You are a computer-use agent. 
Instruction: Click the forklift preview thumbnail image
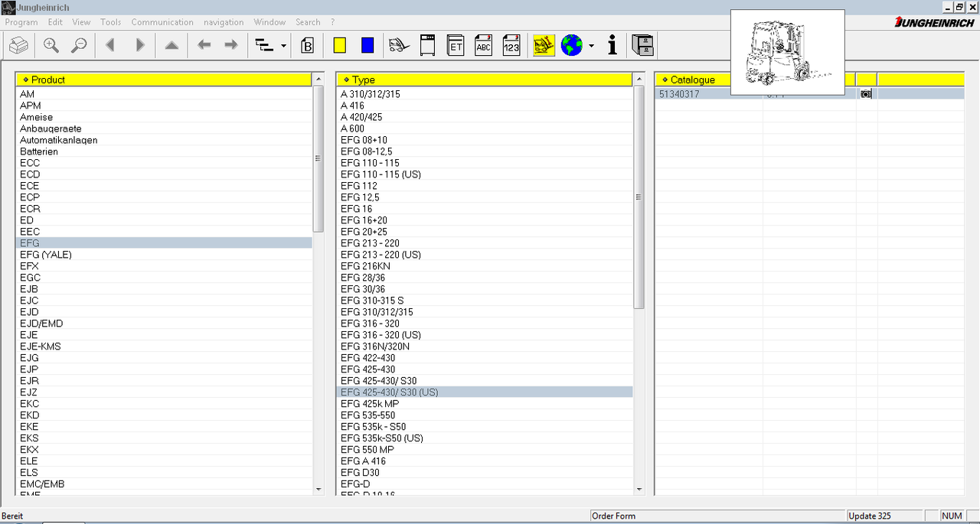point(787,52)
